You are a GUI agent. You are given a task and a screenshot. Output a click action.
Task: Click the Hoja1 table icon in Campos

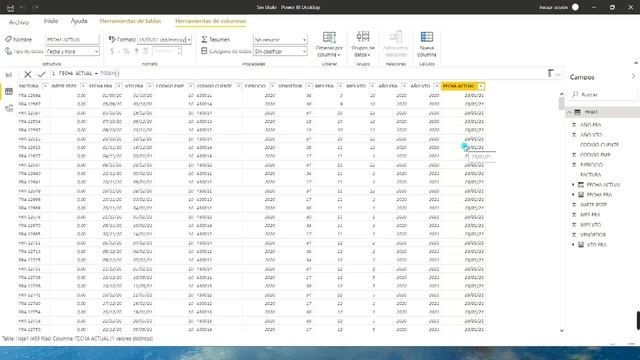(578, 112)
